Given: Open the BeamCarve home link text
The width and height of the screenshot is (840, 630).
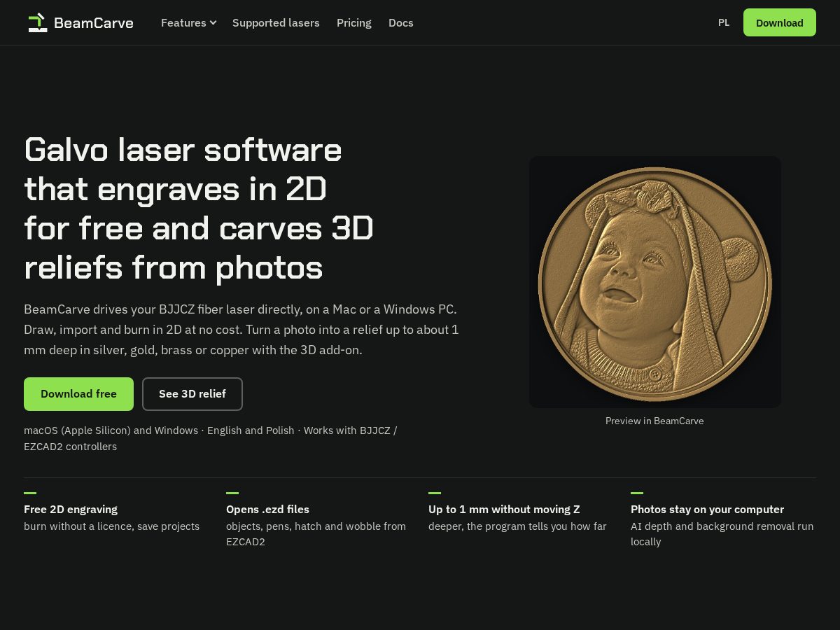Looking at the screenshot, I should click(93, 23).
